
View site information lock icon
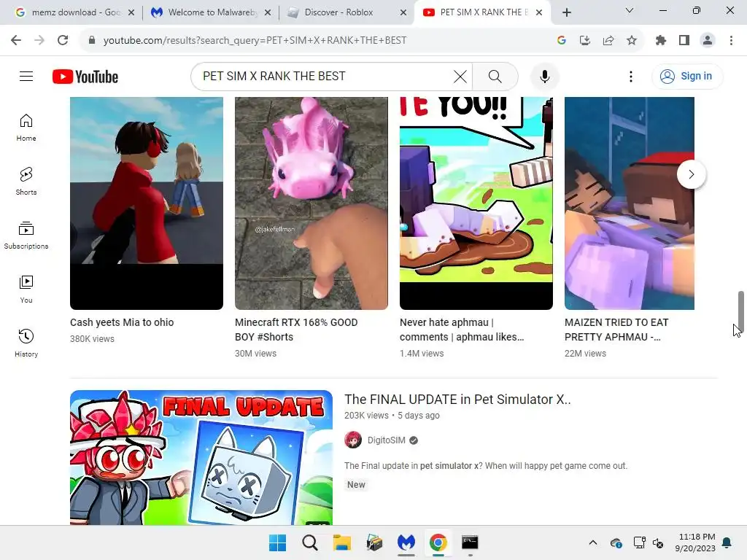tap(92, 41)
